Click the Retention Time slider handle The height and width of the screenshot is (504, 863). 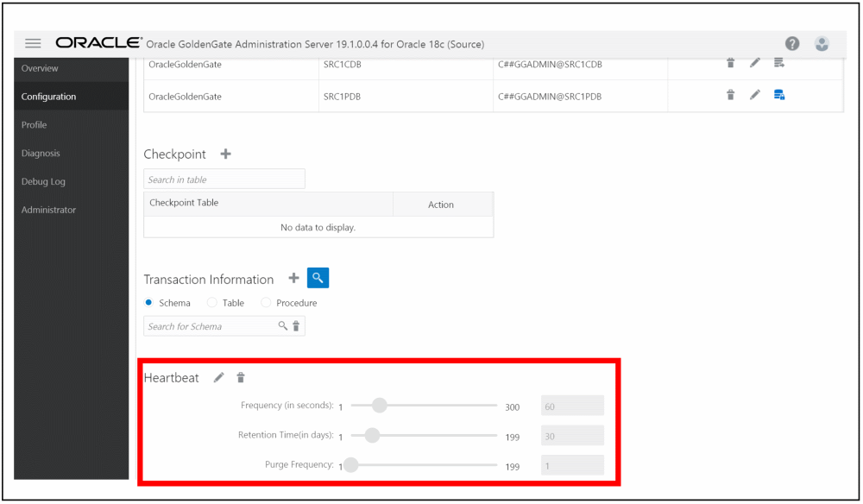373,435
